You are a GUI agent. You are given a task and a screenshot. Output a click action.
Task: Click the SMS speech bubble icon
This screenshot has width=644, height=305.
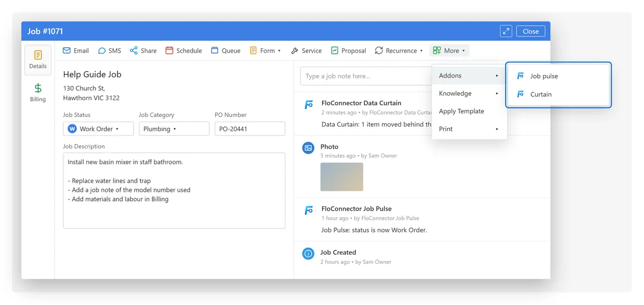(101, 50)
